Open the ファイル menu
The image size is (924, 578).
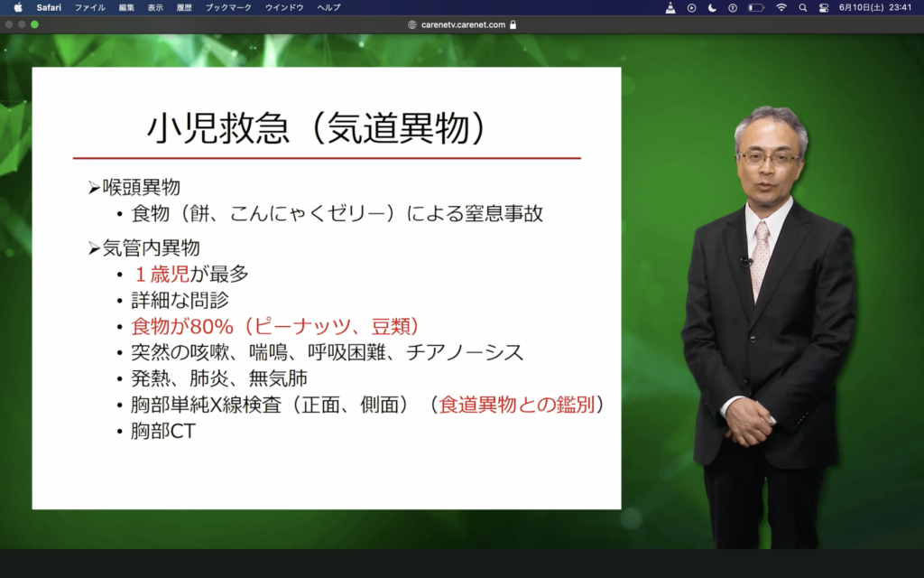pos(89,7)
